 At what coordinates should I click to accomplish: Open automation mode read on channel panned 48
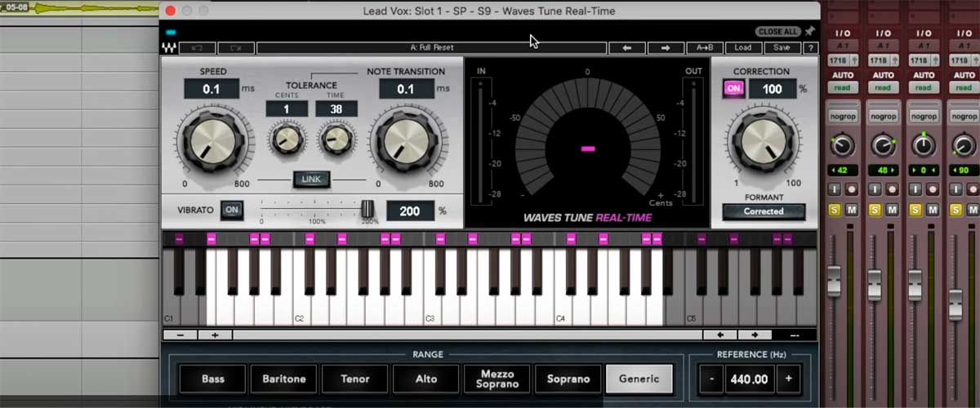pos(883,87)
